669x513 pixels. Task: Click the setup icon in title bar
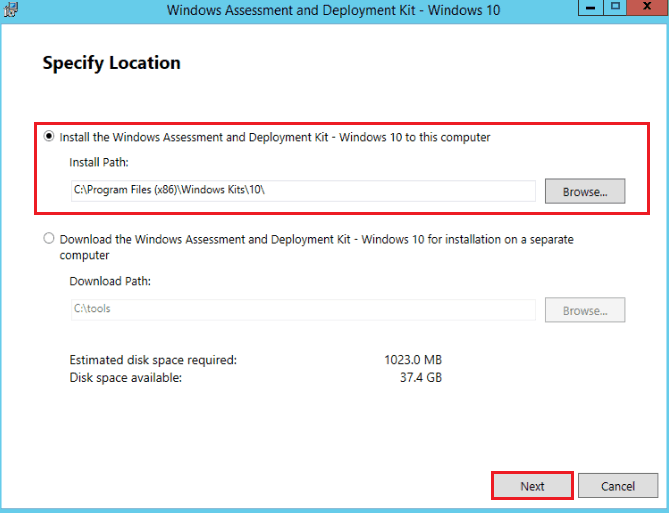(11, 9)
